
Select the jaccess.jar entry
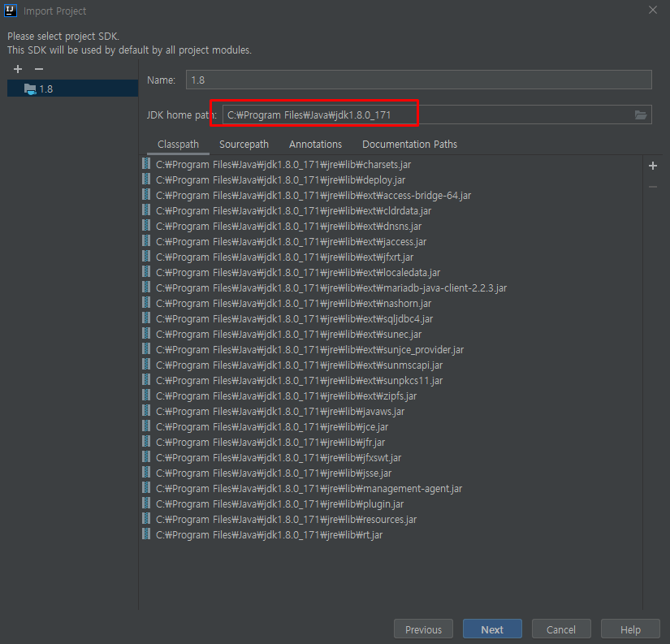tap(391, 241)
